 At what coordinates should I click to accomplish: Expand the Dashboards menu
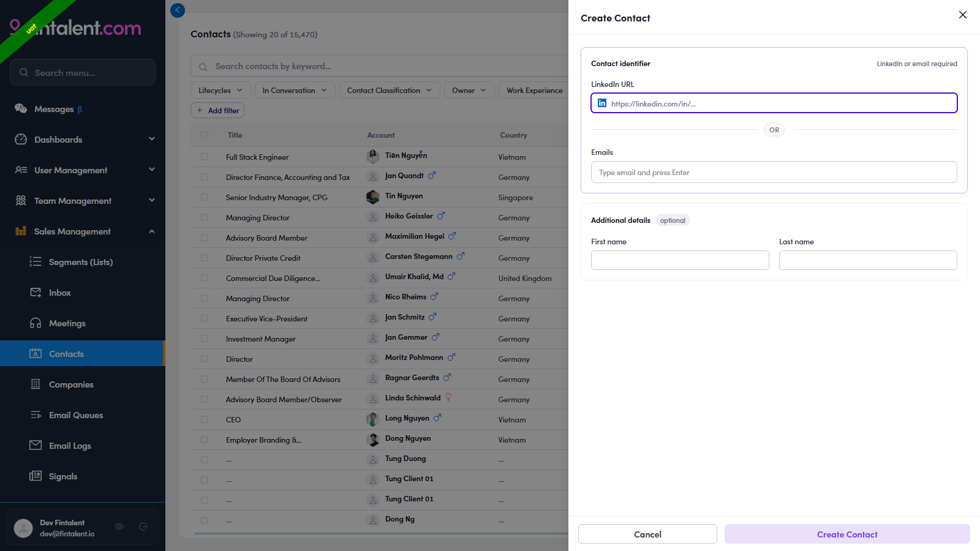click(152, 139)
